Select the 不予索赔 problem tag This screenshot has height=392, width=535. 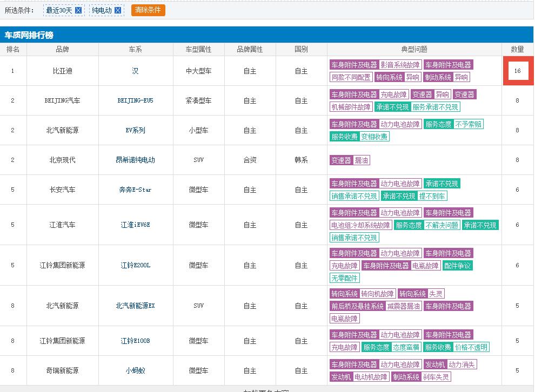[468, 124]
